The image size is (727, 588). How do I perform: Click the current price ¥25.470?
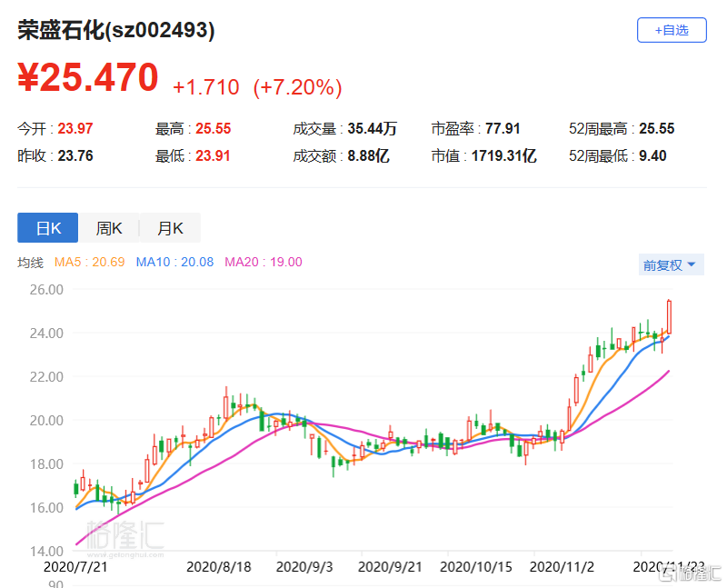(88, 77)
